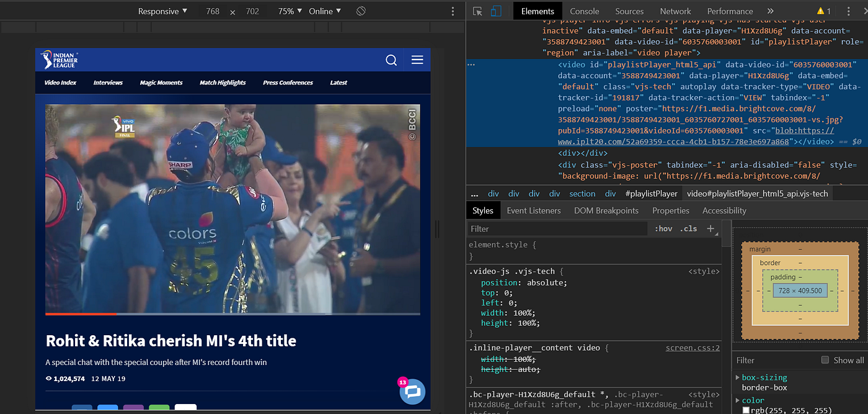Click breadcrumb overflow ellipsis
This screenshot has height=414, width=868.
(x=474, y=194)
